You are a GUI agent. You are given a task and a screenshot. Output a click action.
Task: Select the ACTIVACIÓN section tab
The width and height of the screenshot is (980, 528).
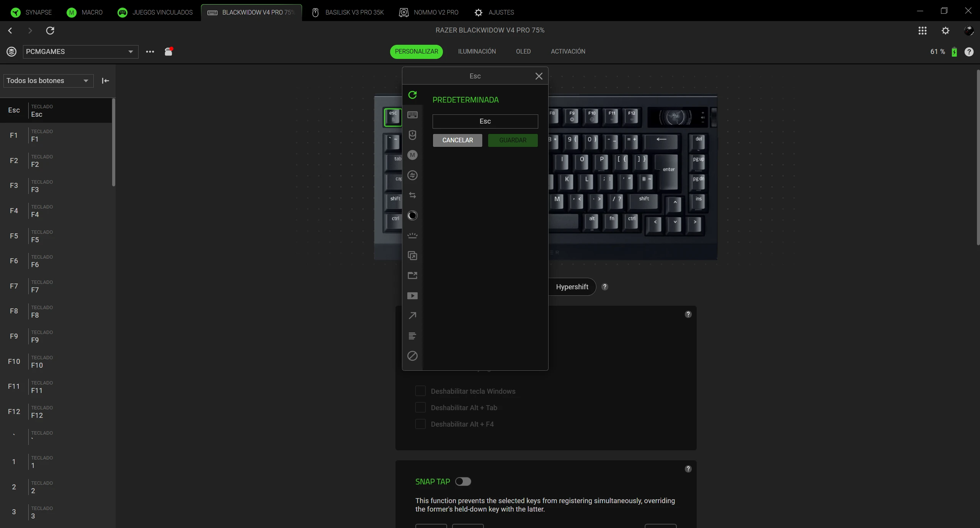pos(568,52)
